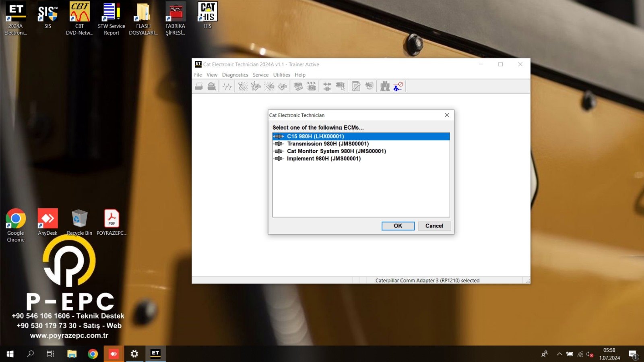Open 2024A Electronic Technician desktop shortcut
Viewport: 644px width, 362px height.
[x=16, y=19]
